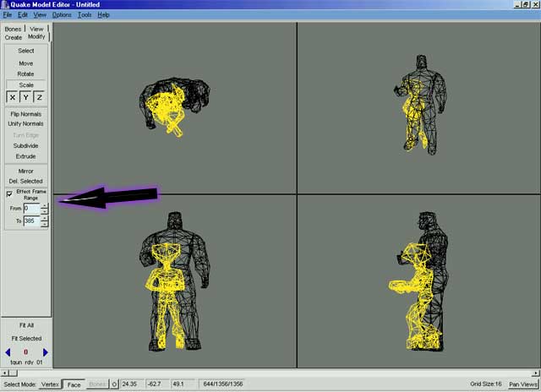Click the Fit Selected button

(x=26, y=338)
